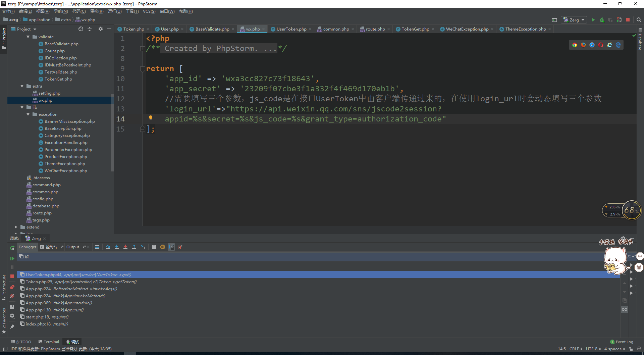Click the Step Out debugger icon
The image size is (644, 355).
coord(134,247)
